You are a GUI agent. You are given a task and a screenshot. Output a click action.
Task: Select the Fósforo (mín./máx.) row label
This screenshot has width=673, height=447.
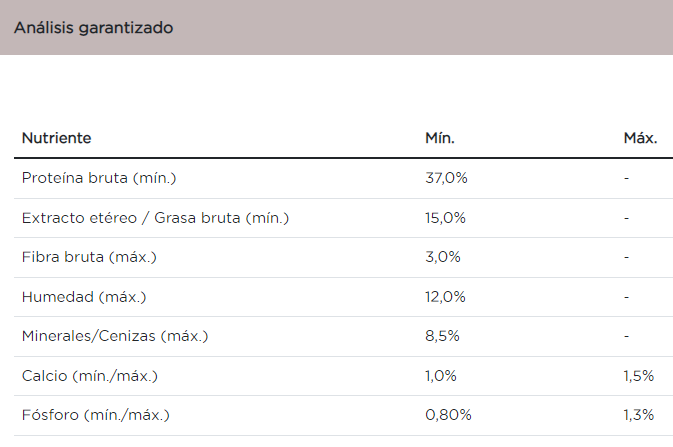(x=96, y=415)
